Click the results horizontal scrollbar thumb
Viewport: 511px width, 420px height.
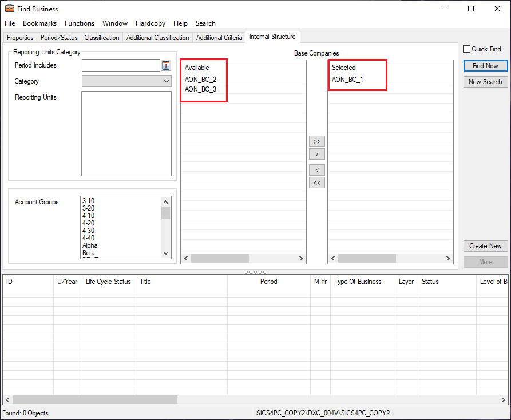(95, 399)
